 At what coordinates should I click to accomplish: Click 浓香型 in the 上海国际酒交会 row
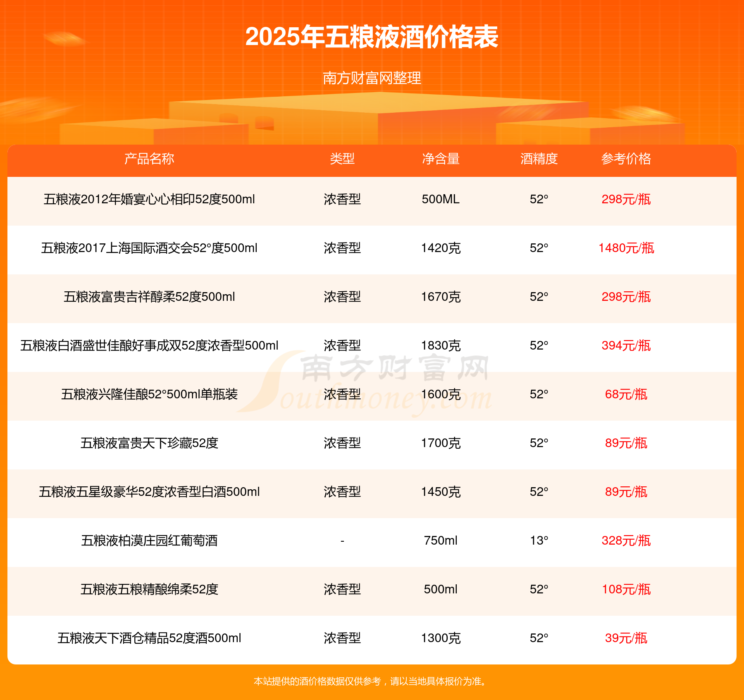click(342, 248)
